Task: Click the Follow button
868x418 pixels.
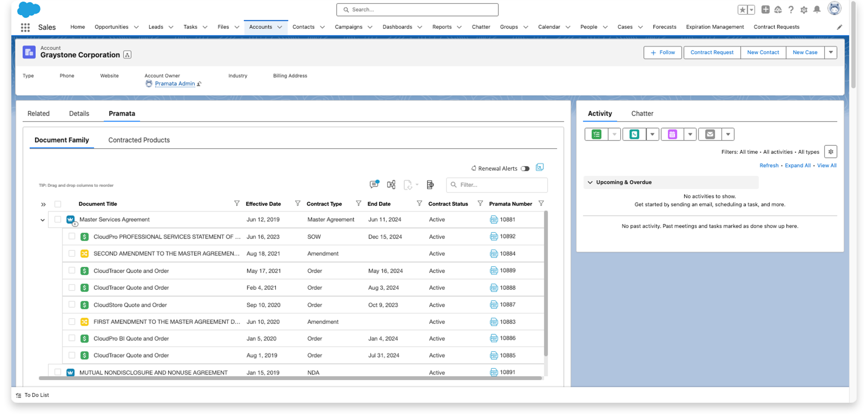Action: [663, 53]
